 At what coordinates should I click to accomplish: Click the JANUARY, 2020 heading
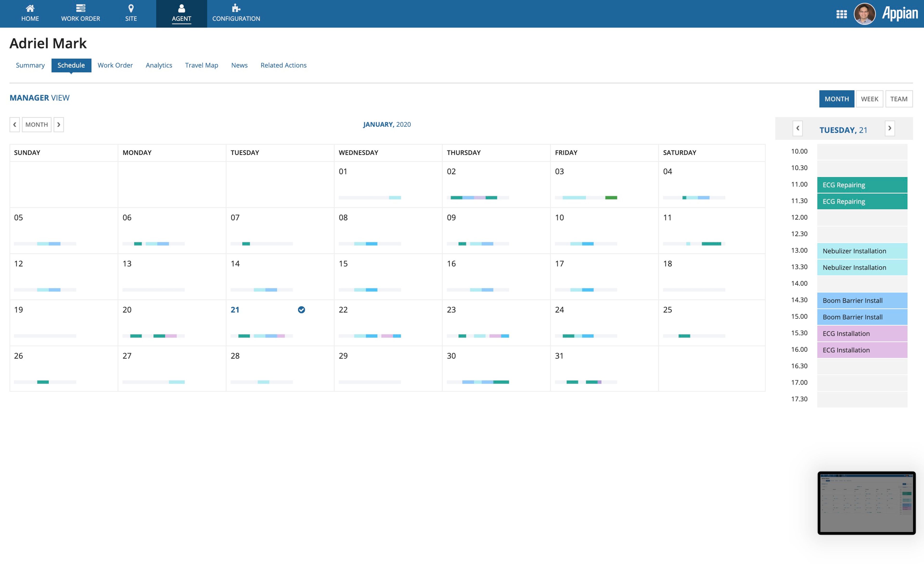[x=387, y=124]
